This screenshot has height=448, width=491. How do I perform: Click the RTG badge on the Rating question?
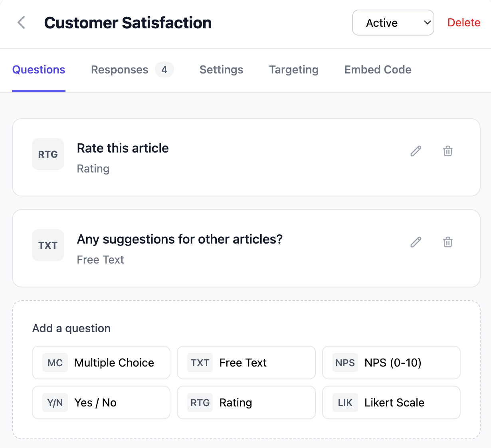48,154
